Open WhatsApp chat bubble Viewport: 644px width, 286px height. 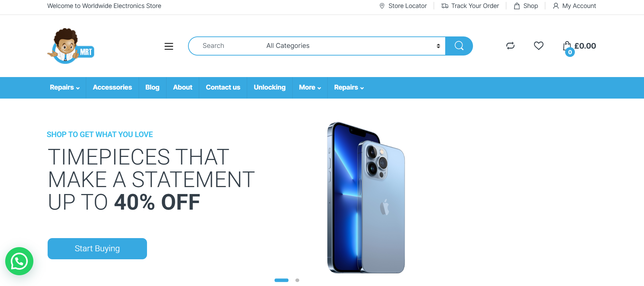(x=19, y=261)
